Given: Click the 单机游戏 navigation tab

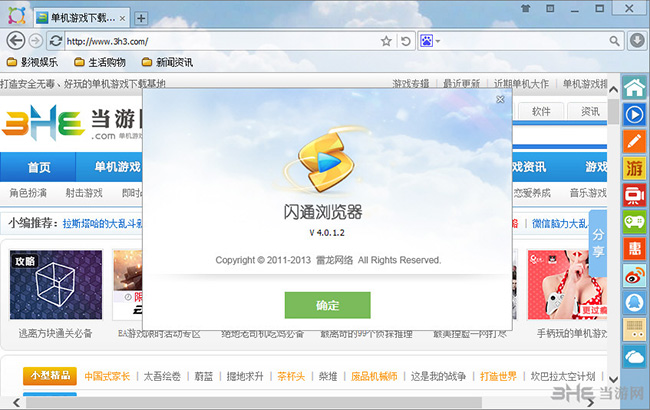Looking at the screenshot, I should 117,167.
